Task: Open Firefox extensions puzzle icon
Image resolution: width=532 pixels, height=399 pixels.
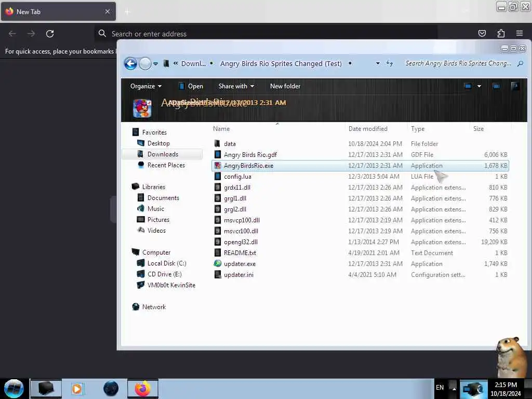Action: click(x=501, y=33)
